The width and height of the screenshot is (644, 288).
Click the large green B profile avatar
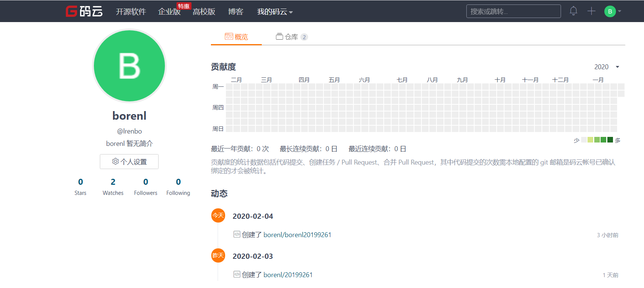pos(129,66)
